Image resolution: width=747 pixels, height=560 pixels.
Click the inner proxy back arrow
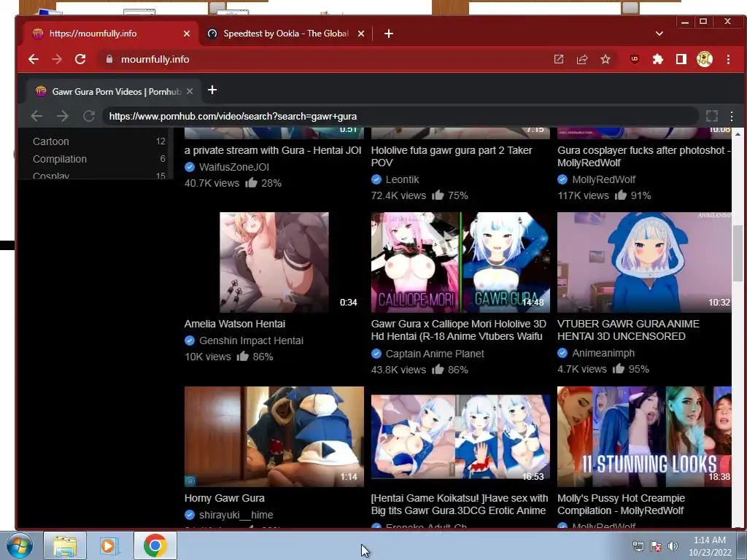pyautogui.click(x=36, y=116)
